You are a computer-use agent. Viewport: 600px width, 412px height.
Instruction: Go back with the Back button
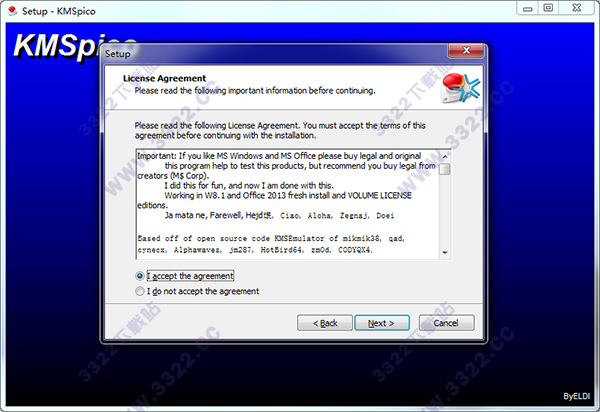pyautogui.click(x=324, y=323)
